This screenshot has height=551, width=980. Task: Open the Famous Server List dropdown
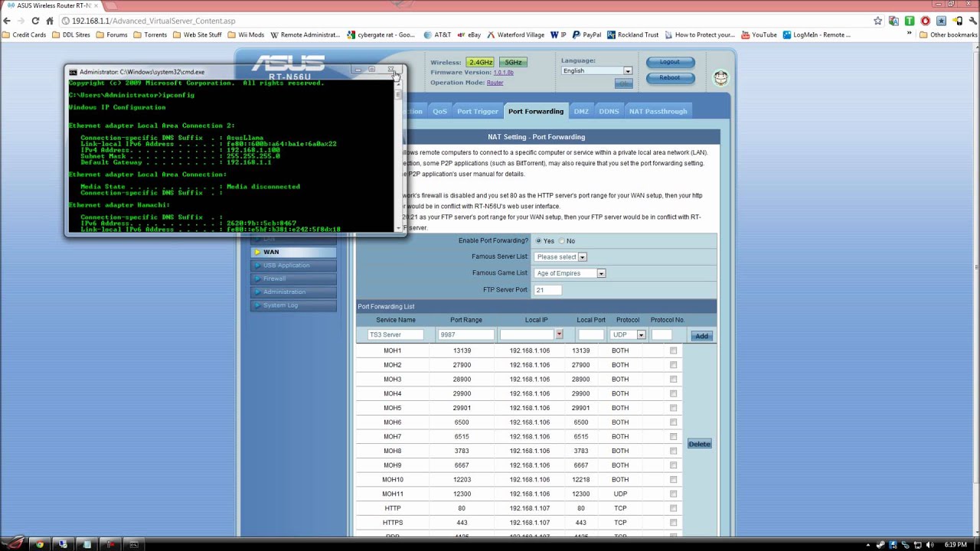(x=560, y=257)
